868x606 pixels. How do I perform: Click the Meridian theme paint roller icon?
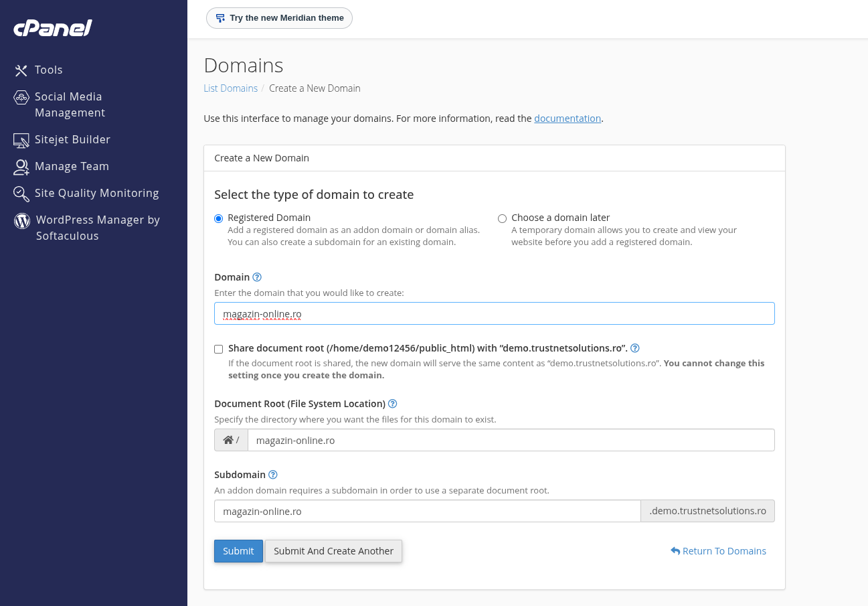tap(220, 18)
